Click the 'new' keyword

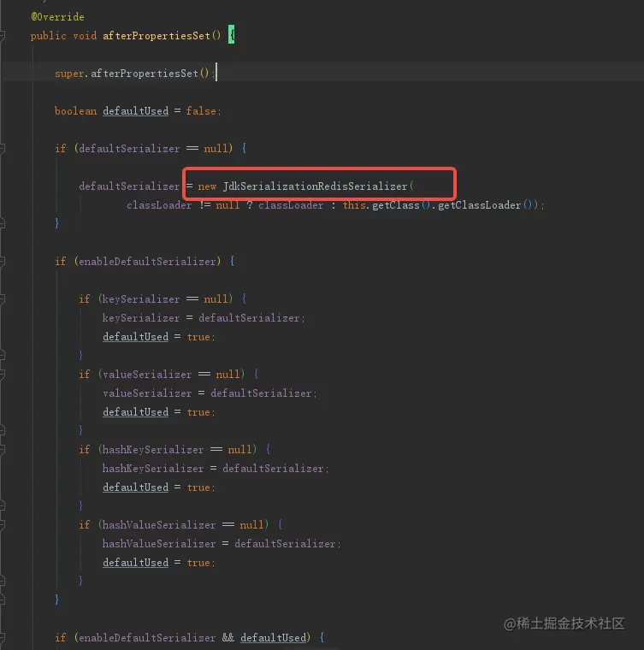(207, 186)
